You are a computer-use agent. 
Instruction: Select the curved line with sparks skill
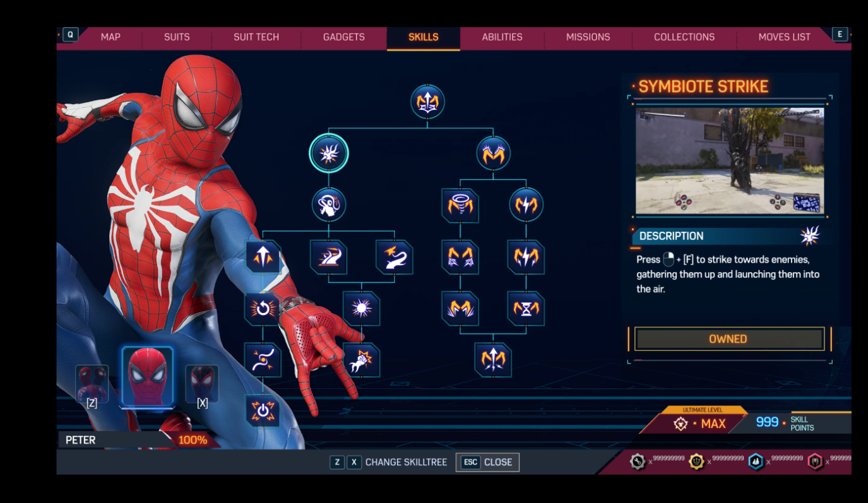(x=263, y=360)
